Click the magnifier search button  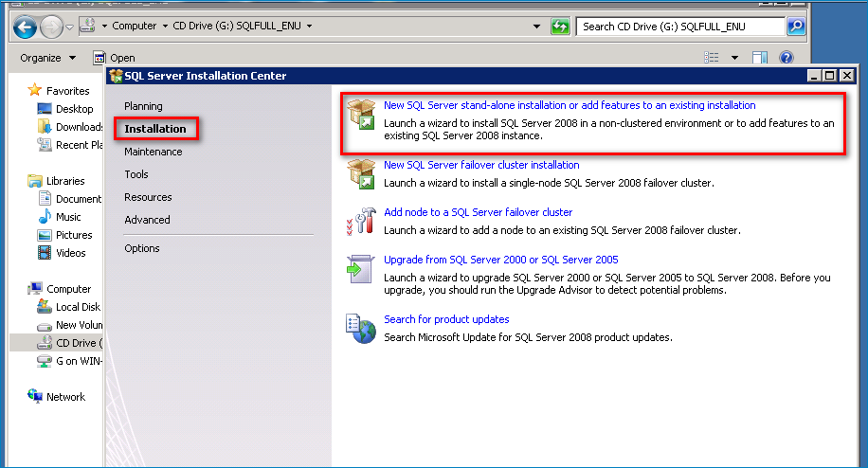(795, 26)
